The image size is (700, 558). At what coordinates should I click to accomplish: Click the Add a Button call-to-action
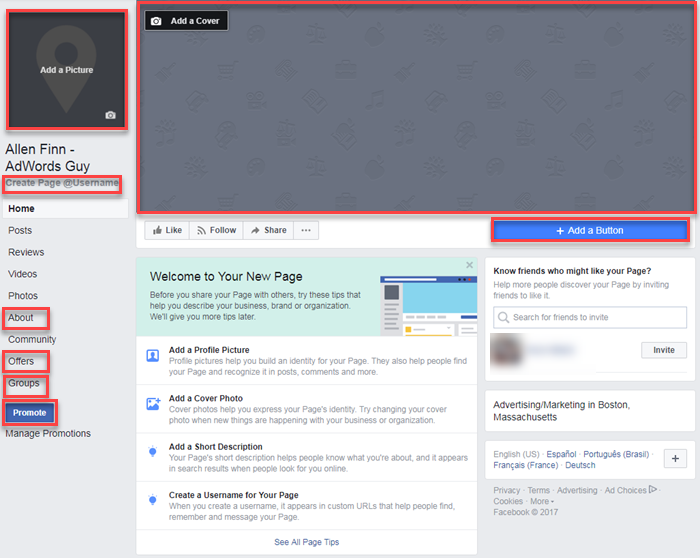[590, 230]
